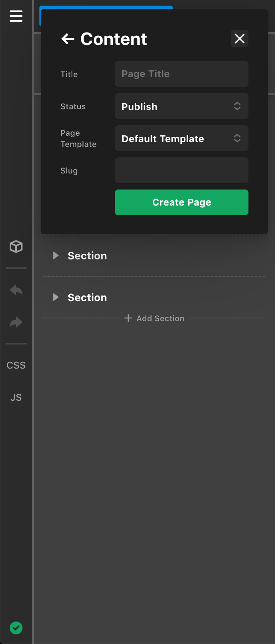The image size is (275, 644).
Task: Click the Slug text field
Action: 181,170
